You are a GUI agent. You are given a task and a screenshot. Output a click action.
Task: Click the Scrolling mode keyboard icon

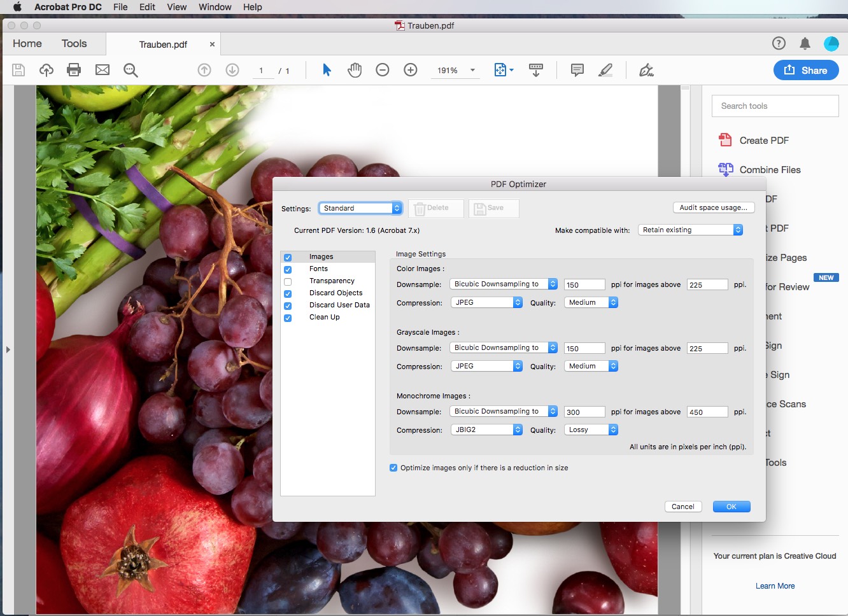536,70
